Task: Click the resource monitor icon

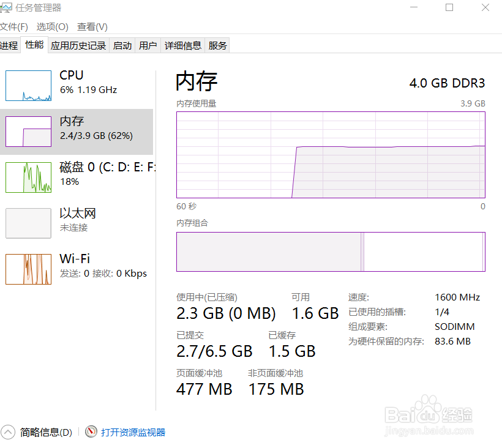Action: [x=90, y=432]
